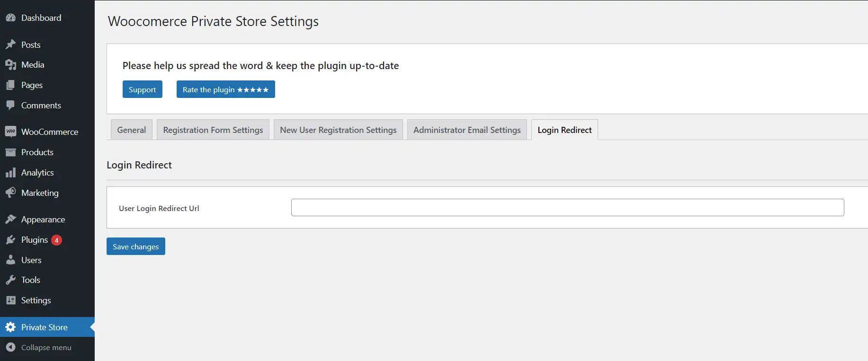Switch to Registration Form Settings tab
Viewport: 868px width, 361px height.
[x=213, y=130]
